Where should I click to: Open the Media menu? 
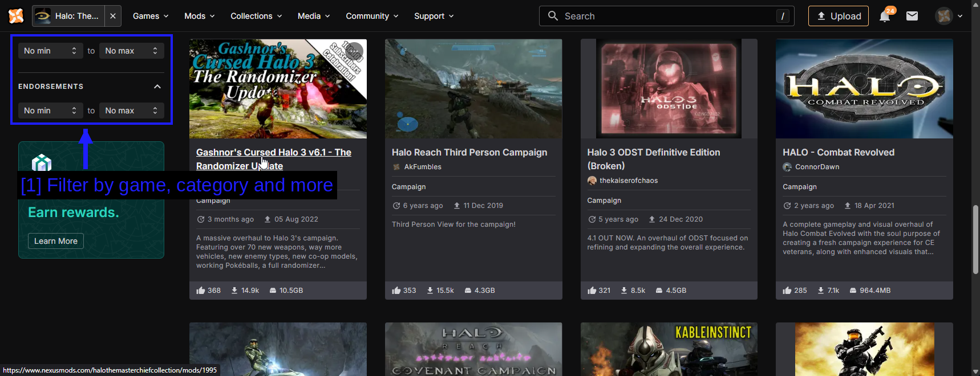(x=314, y=16)
